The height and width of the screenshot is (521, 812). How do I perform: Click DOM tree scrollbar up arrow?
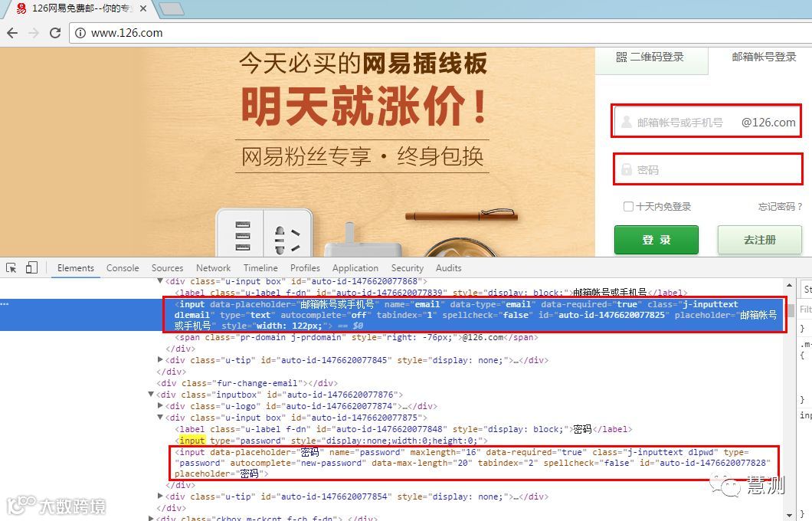click(790, 285)
